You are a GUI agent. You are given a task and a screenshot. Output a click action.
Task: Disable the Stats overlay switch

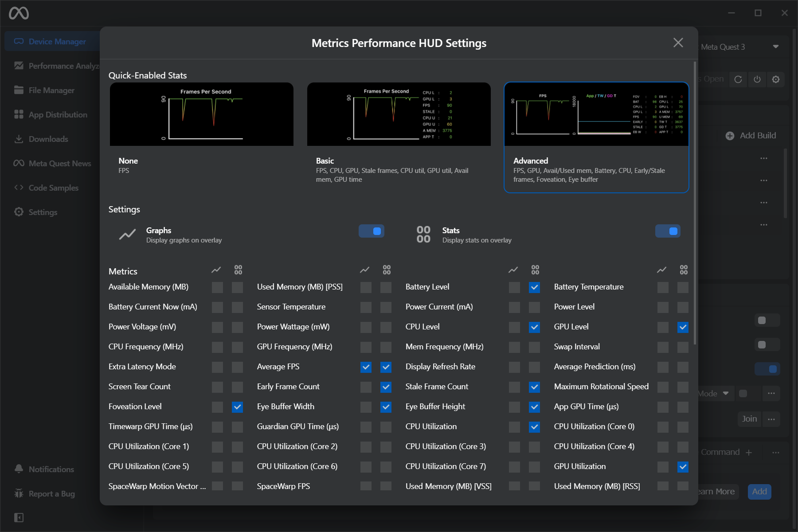point(668,231)
